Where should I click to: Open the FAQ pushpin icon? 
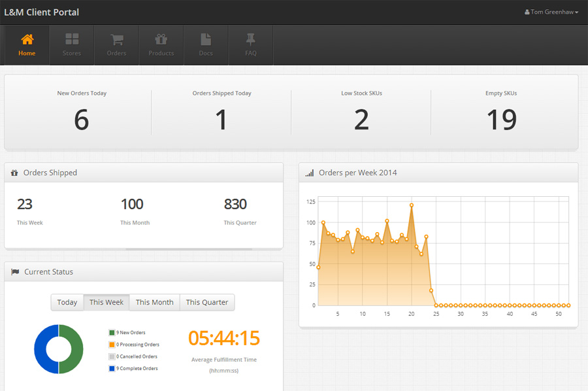point(251,39)
